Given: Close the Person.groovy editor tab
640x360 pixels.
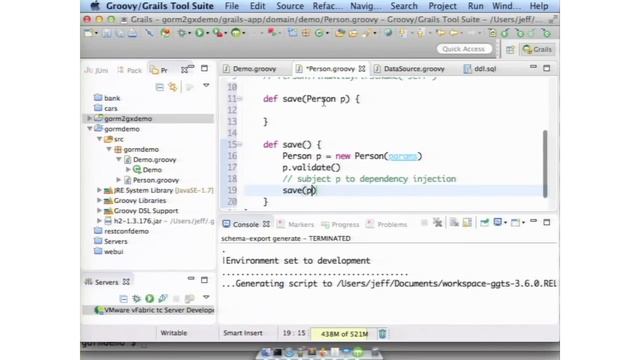Looking at the screenshot, I should click(x=362, y=69).
